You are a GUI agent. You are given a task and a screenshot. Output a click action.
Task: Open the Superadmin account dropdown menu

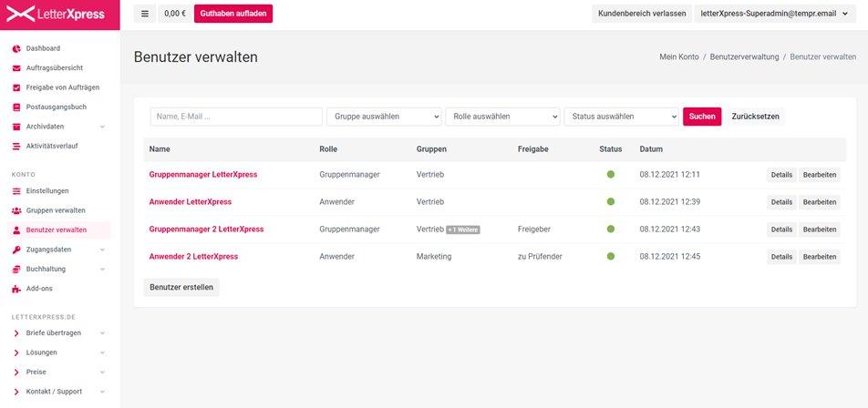point(773,14)
